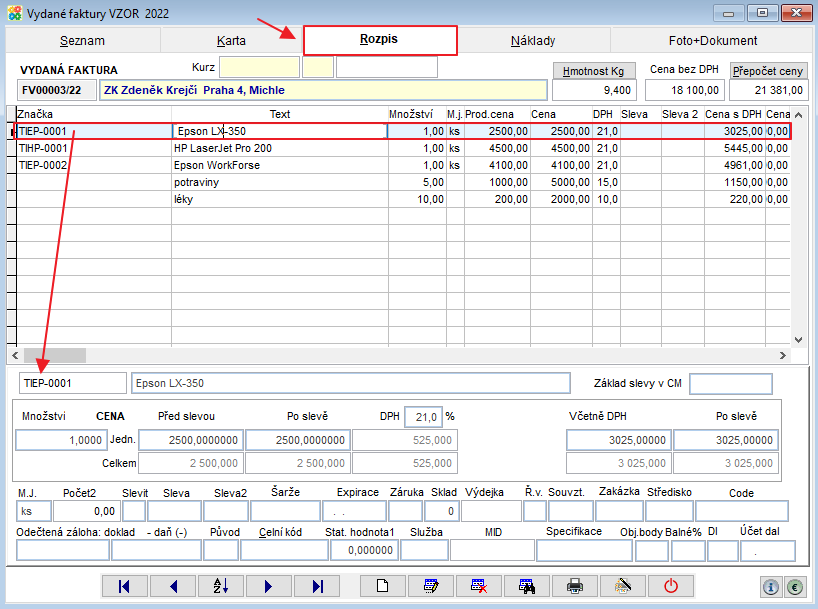818x609 pixels.
Task: Click the Základ slevy v CM field
Action: tap(730, 384)
